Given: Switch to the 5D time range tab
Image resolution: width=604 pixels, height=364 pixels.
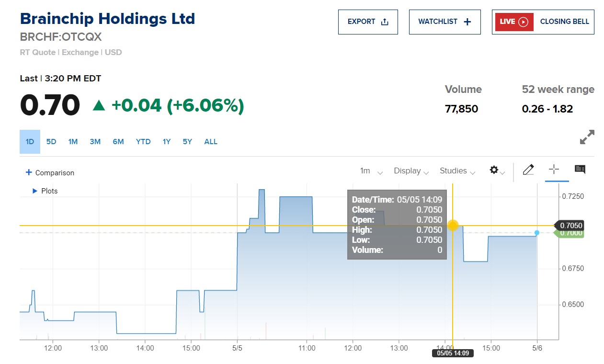Looking at the screenshot, I should point(51,142).
